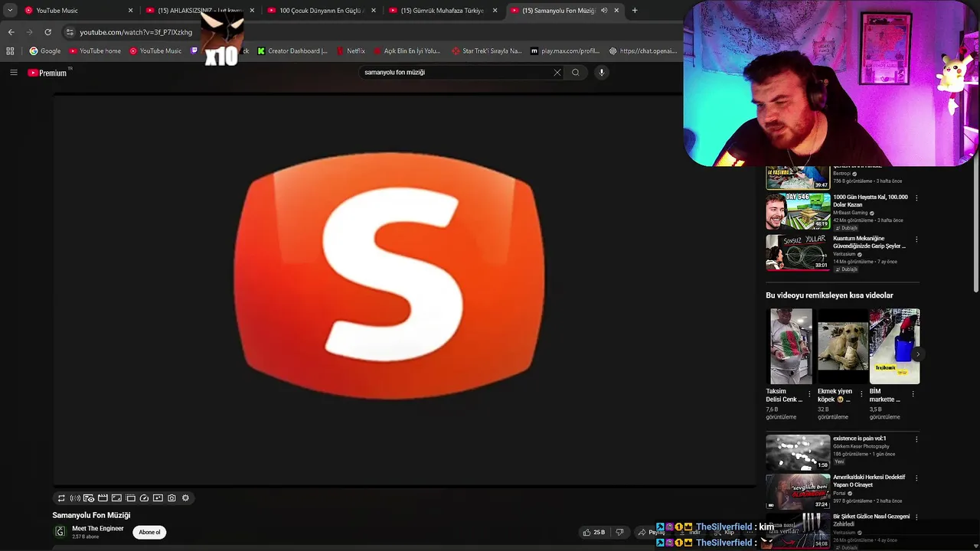Open options for Amerika'daki Herkesi Dedektif video
Screen dimensions: 980x551
[x=916, y=478]
